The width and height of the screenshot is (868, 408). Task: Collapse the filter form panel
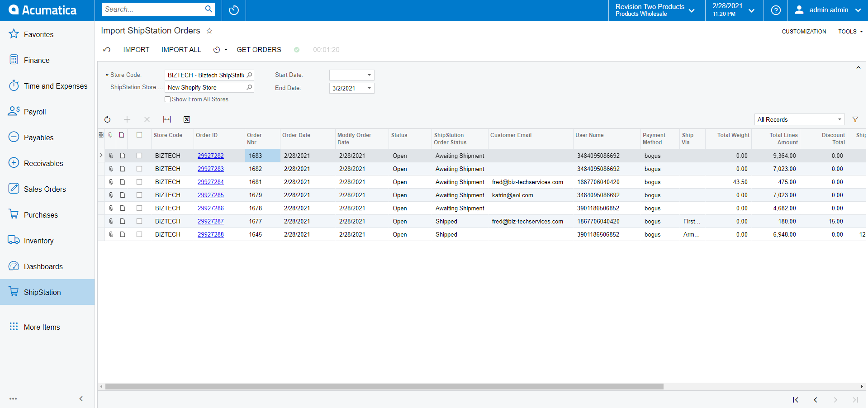pyautogui.click(x=858, y=67)
